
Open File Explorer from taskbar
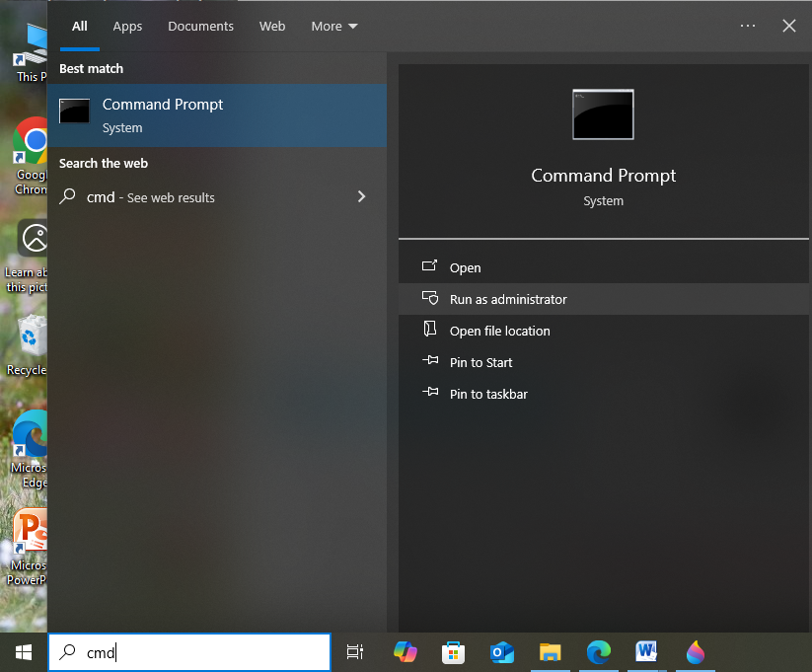[551, 651]
